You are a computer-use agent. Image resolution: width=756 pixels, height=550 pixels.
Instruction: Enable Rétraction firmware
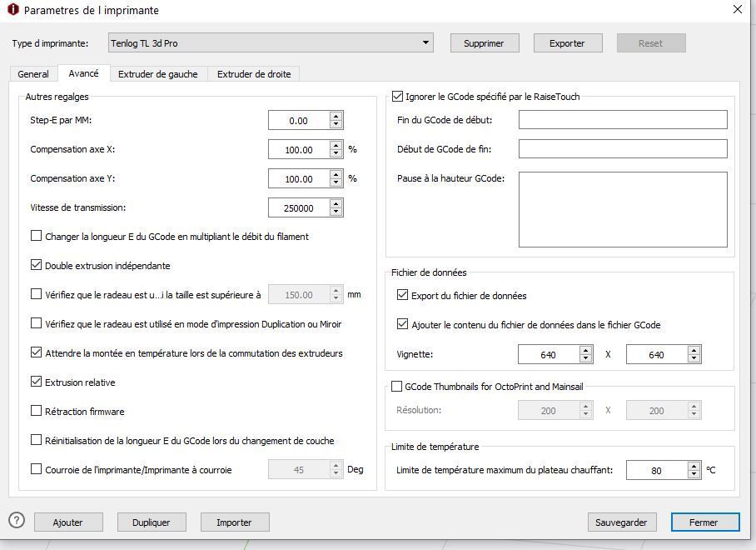[x=36, y=411]
